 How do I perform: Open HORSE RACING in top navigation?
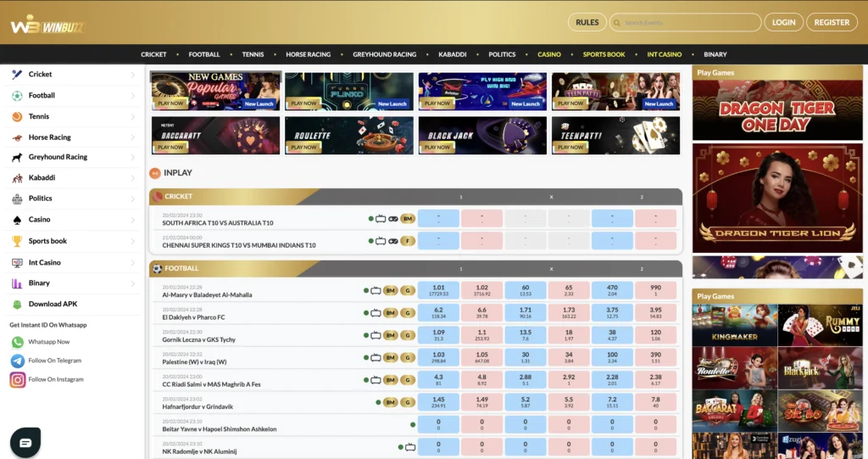tap(308, 54)
